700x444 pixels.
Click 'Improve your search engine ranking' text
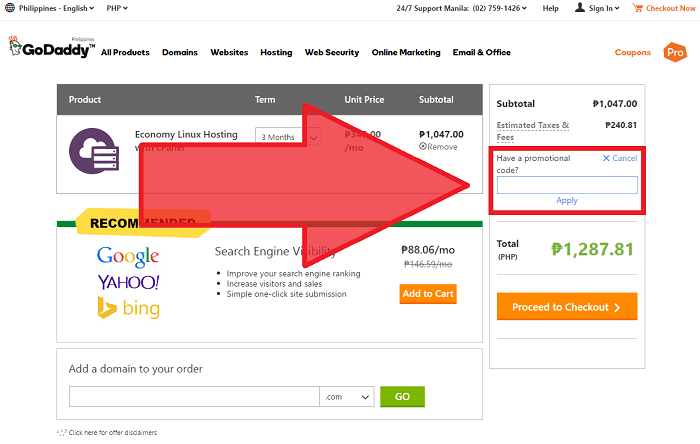(293, 274)
